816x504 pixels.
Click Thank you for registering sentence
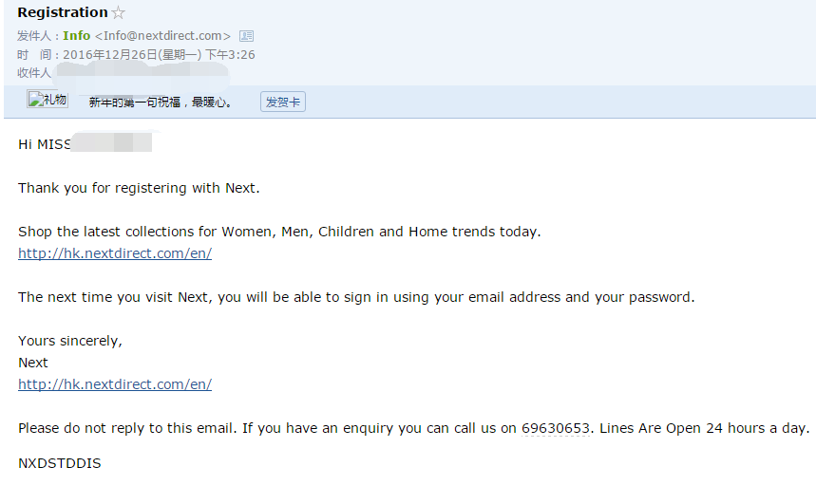click(139, 188)
